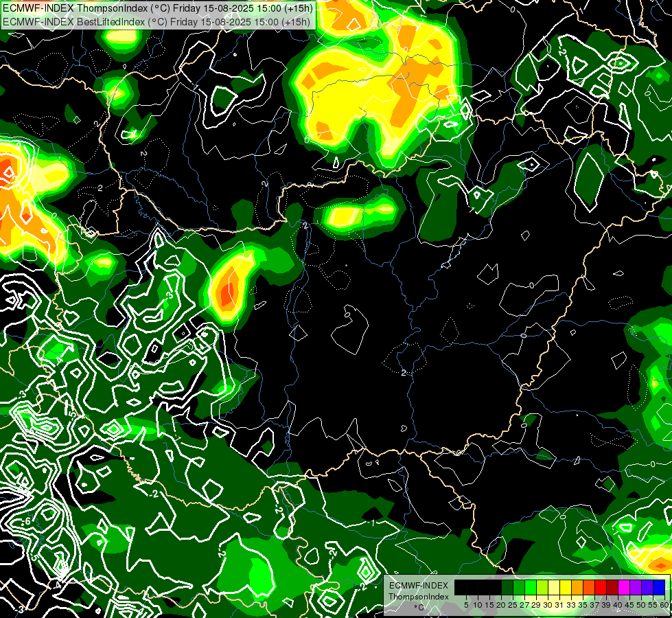Click the dark green 20-25 legend swatch
This screenshot has width=672, height=618.
[507, 587]
